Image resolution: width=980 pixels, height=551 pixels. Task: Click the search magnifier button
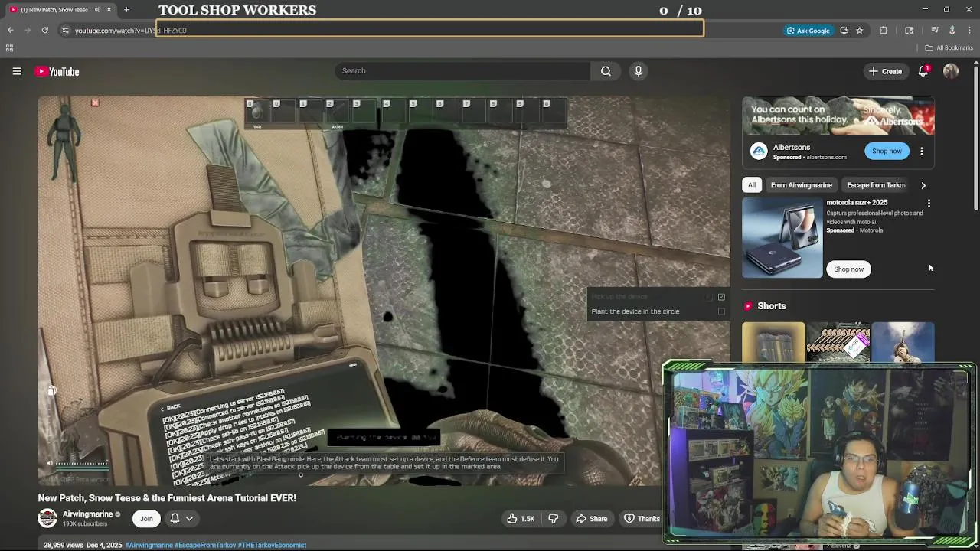click(x=606, y=71)
